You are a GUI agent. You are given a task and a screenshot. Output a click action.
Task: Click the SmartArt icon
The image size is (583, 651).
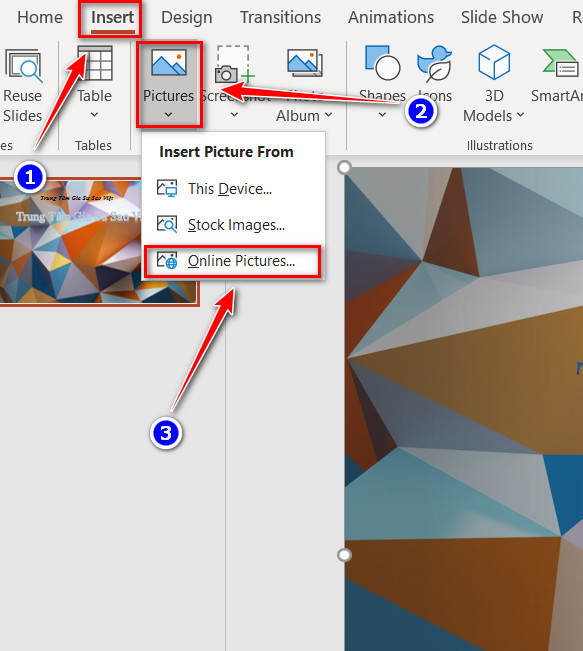[561, 64]
